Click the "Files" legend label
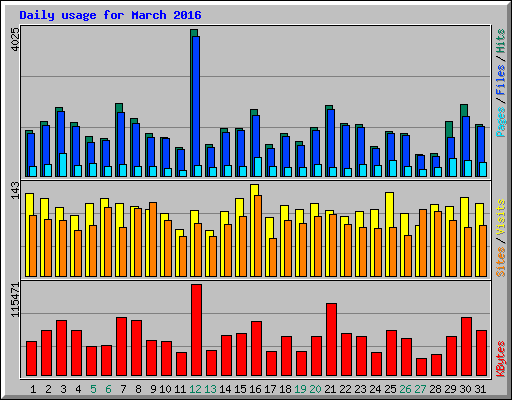Screen dimensions: 512x400 [501, 80]
